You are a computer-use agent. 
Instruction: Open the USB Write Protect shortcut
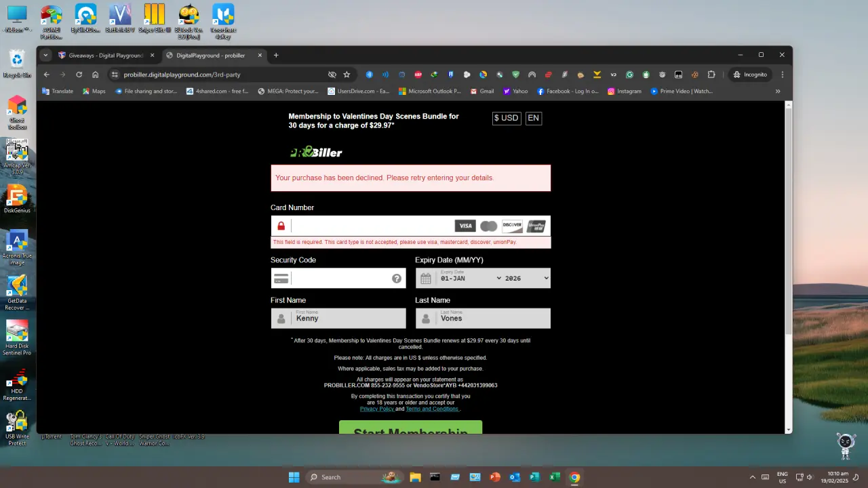click(17, 428)
